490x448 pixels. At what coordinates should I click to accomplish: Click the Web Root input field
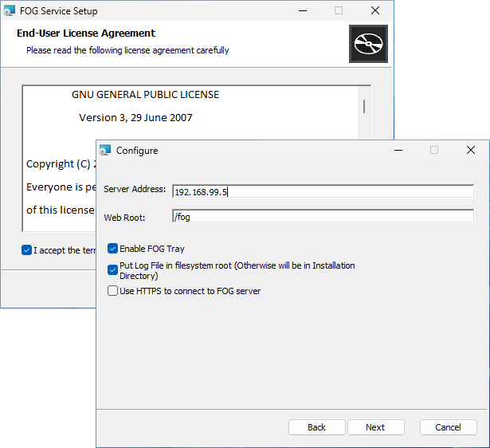point(323,216)
